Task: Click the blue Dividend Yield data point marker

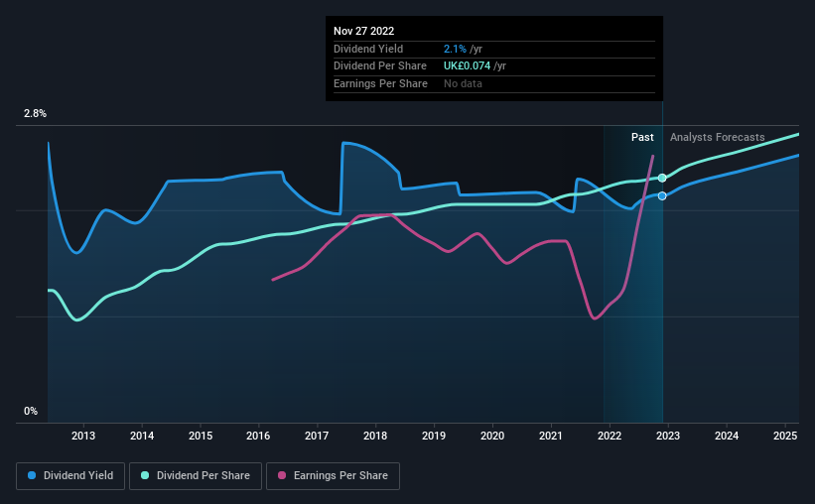Action: pos(662,195)
